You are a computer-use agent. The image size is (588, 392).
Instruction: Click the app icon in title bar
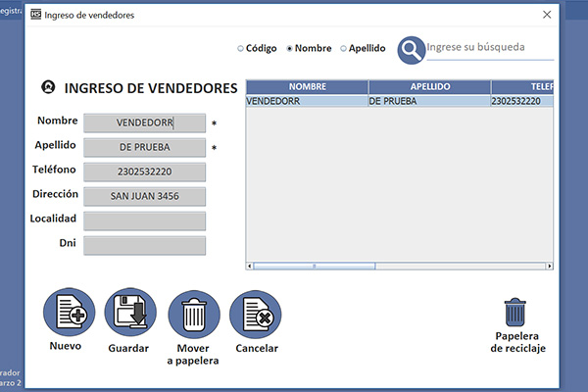click(36, 16)
